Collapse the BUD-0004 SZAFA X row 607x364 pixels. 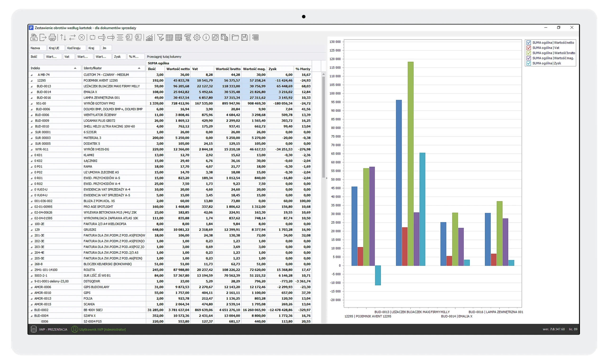(31, 316)
